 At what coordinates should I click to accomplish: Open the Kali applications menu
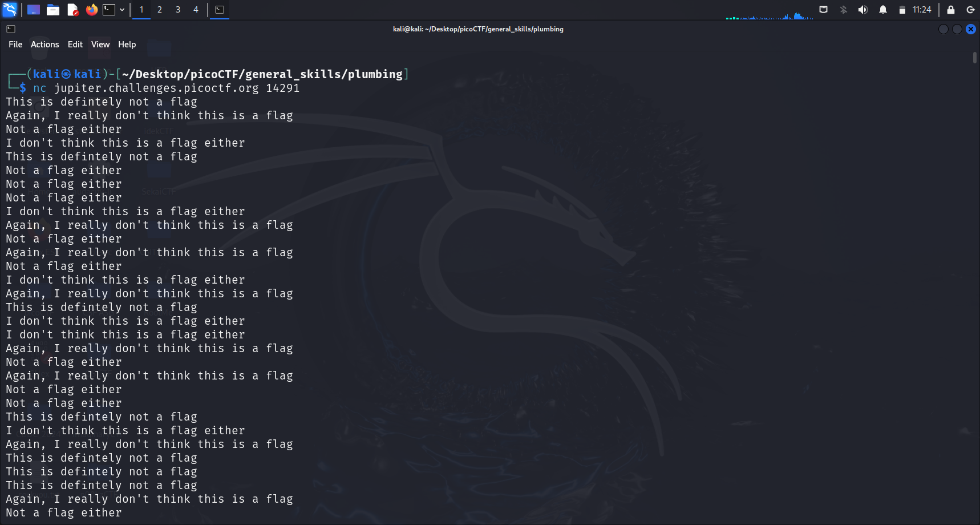coord(10,9)
